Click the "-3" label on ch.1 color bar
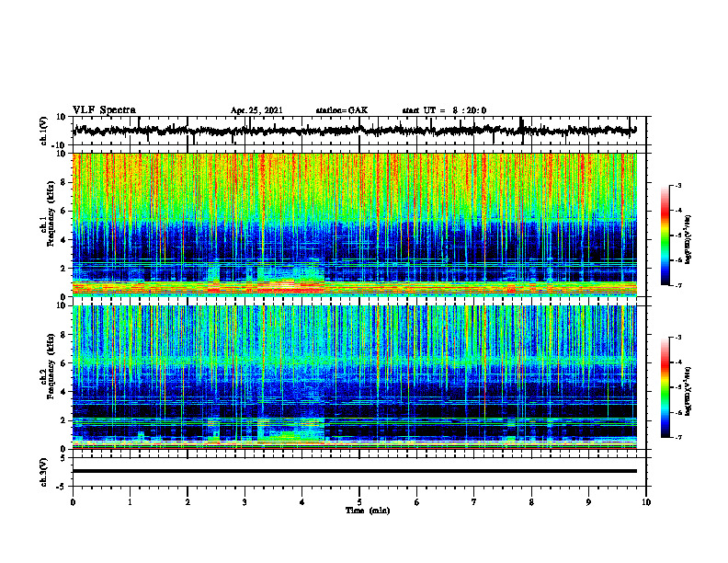Screen dimensions: 728x563 pos(677,185)
